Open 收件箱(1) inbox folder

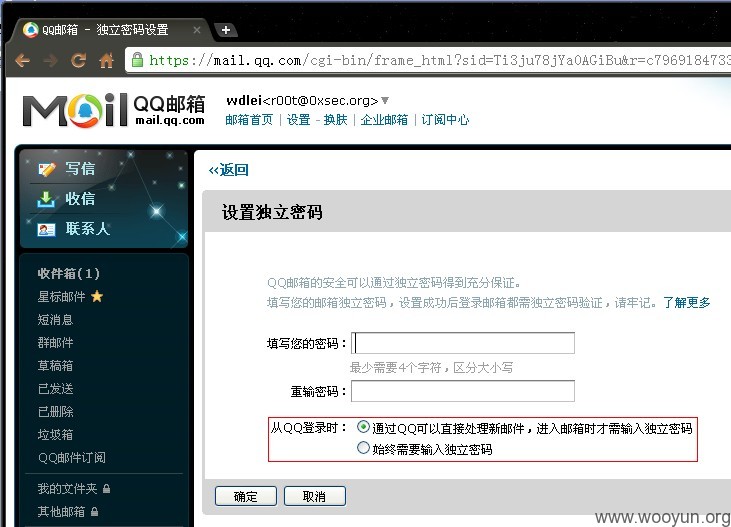69,273
